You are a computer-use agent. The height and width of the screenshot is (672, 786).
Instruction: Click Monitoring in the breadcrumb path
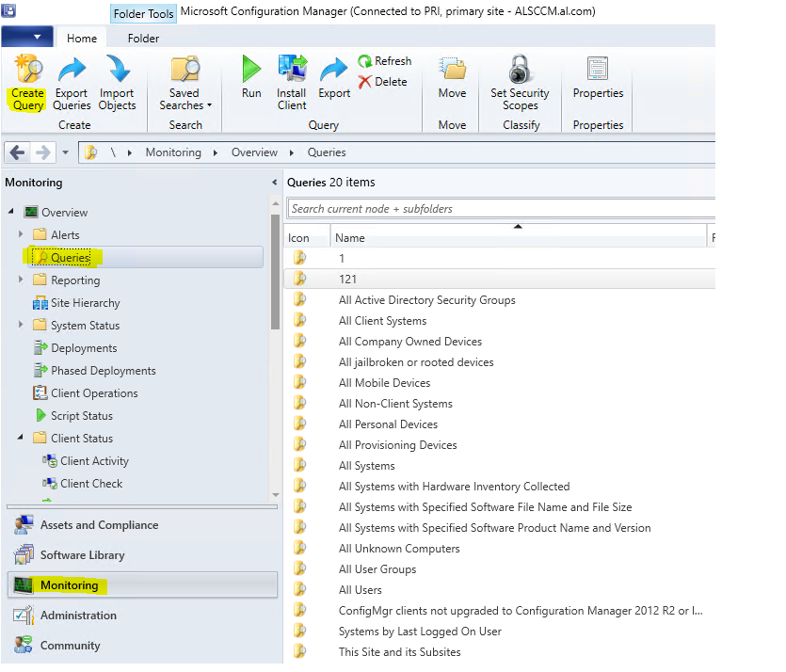coord(173,152)
